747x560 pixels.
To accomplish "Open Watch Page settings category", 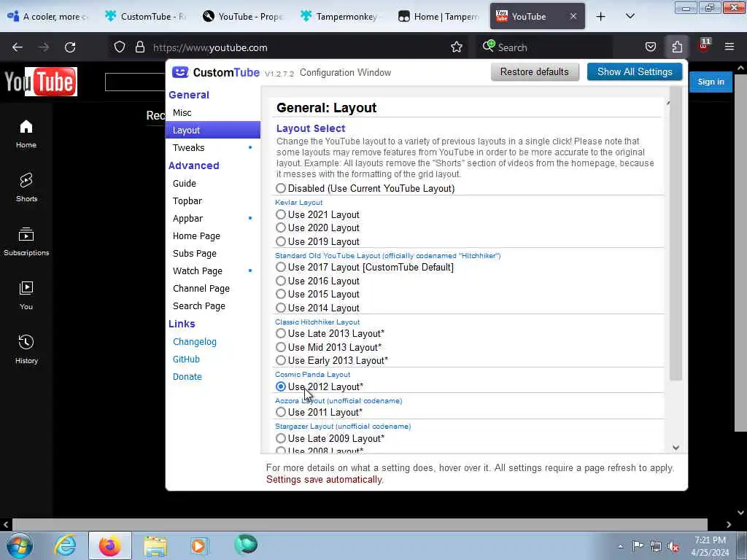I will coord(212,271).
